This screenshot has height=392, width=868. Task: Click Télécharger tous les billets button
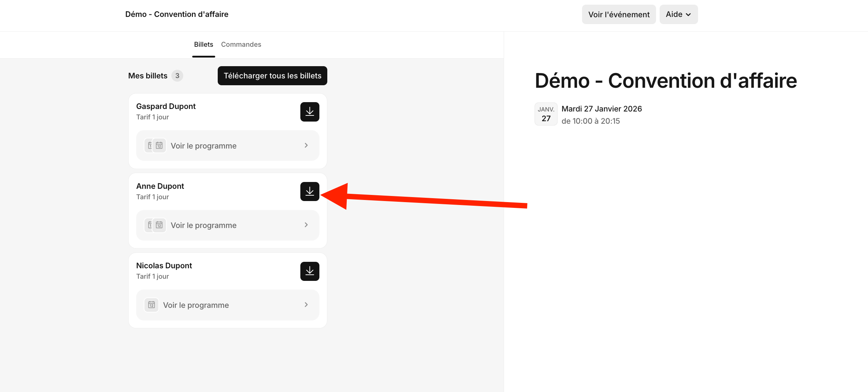point(272,76)
